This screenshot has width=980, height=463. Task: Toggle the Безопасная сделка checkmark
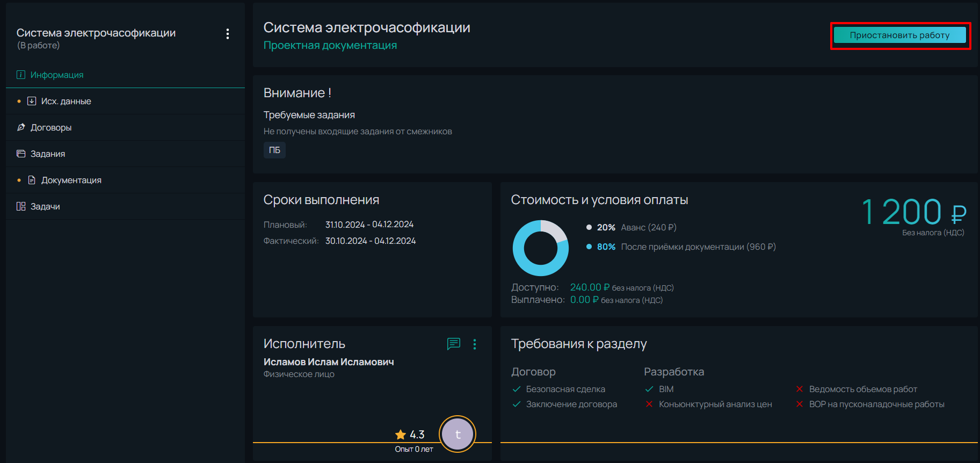click(517, 389)
